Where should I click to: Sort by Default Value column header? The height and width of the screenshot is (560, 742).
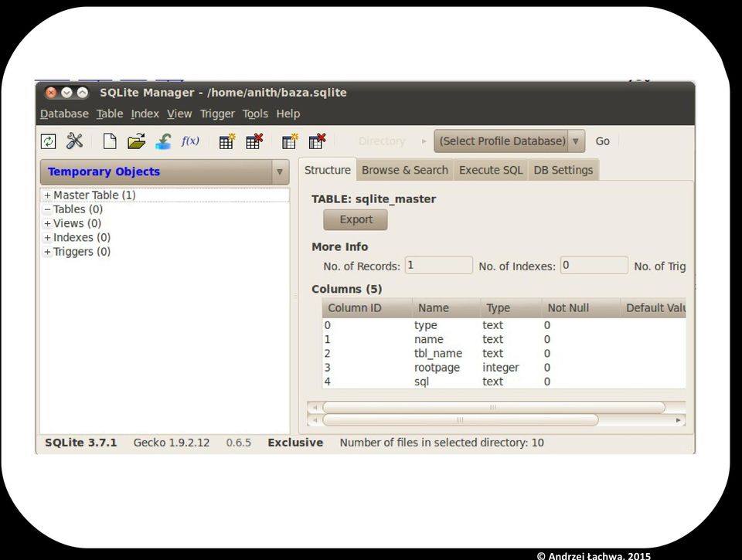tap(653, 308)
